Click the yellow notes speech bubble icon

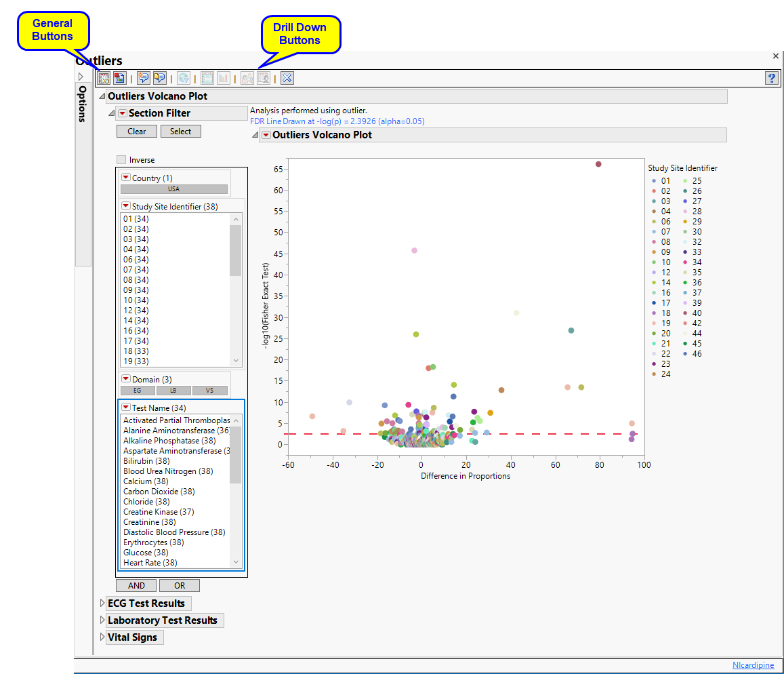(160, 78)
